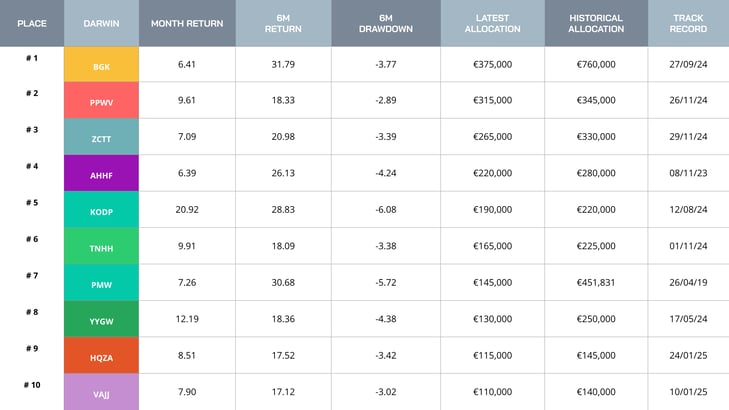Image resolution: width=729 pixels, height=410 pixels.
Task: Open the purple AHHF darwin cell
Action: (x=101, y=173)
